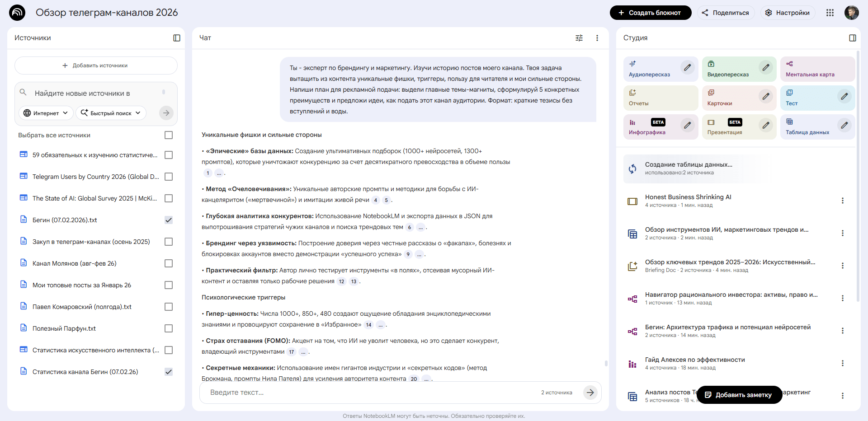This screenshot has width=868, height=421.
Task: Check the Выбрать все источники checkbox
Action: (x=169, y=135)
